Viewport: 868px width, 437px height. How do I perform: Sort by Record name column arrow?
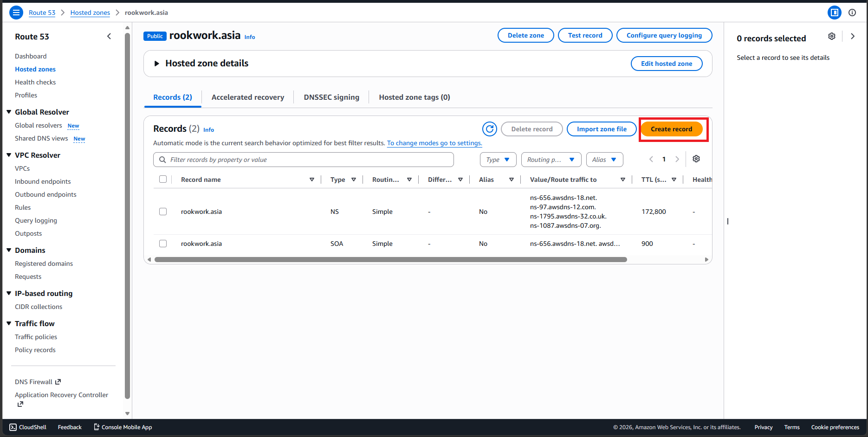pos(312,180)
